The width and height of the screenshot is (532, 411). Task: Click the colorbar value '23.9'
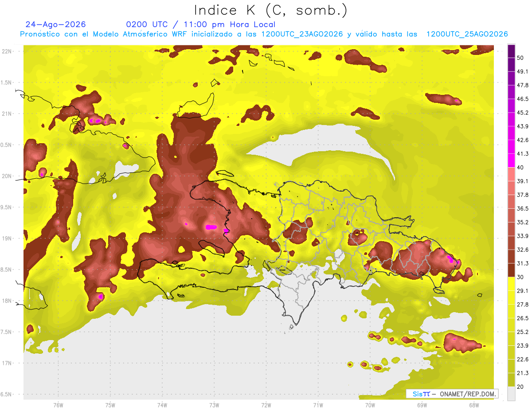click(523, 346)
